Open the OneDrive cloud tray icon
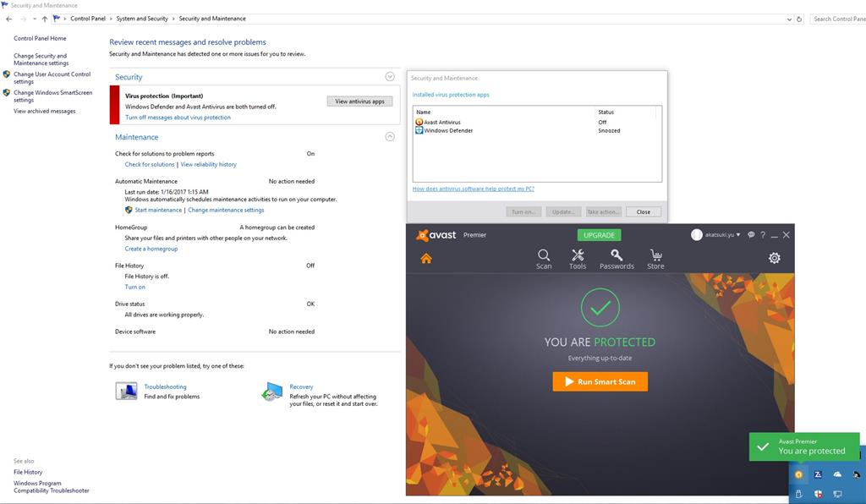 click(837, 474)
